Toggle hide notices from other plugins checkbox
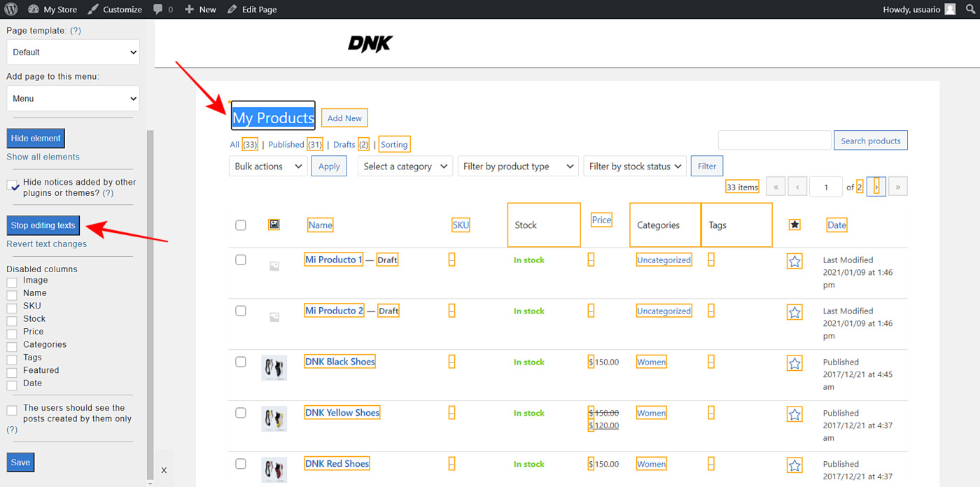980x487 pixels. 12,185
